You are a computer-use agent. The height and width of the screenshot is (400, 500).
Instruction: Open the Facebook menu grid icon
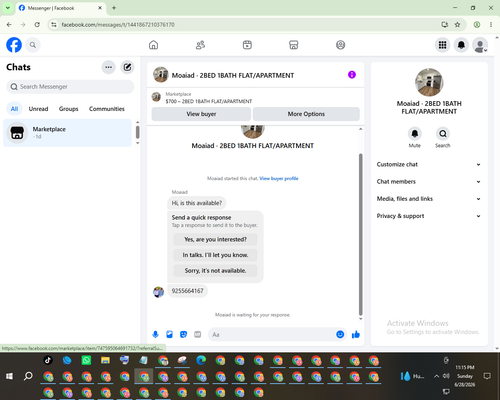(442, 45)
